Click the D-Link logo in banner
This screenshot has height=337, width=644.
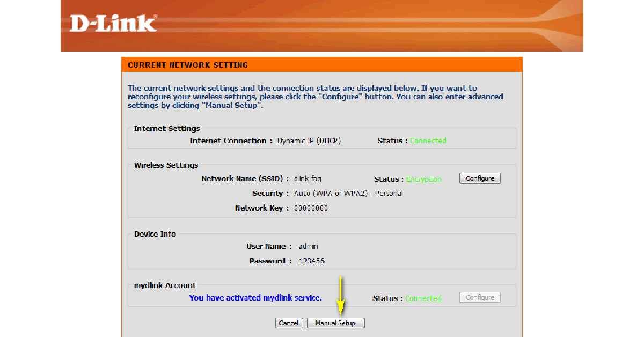113,24
